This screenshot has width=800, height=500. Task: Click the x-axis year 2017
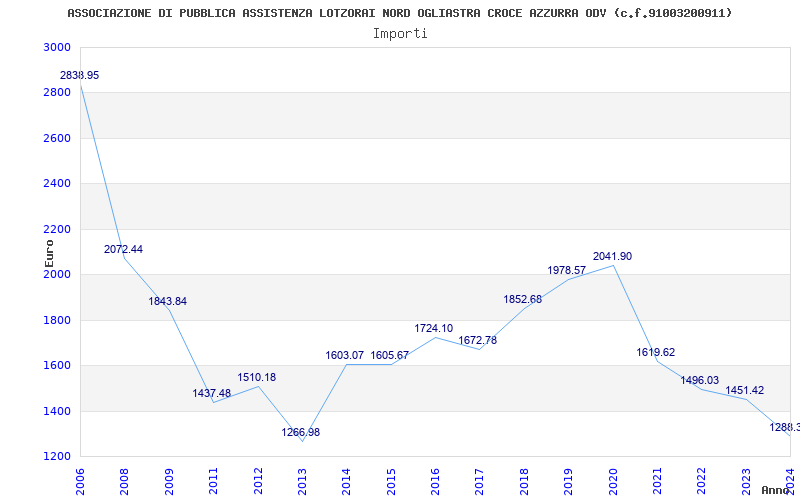(x=480, y=481)
